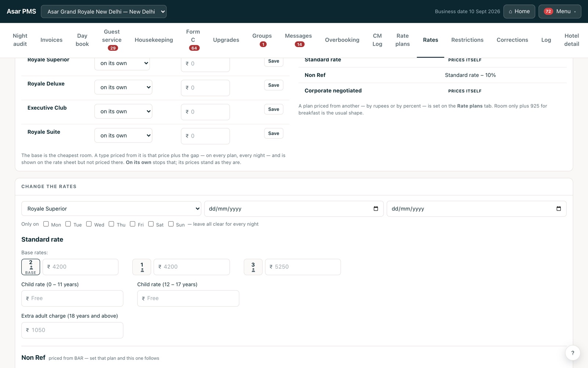588x368 pixels.
Task: Expand Royale Suite pricing mode dropdown
Action: (x=123, y=135)
